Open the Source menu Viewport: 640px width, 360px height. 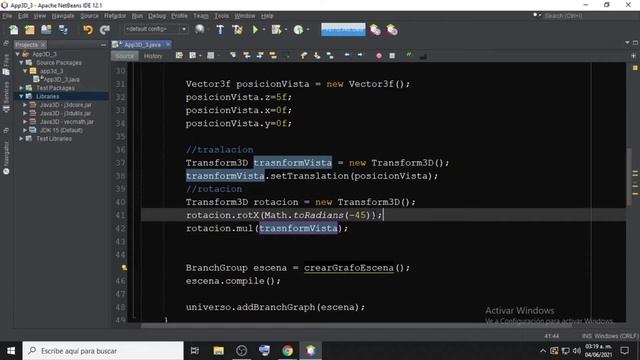[x=89, y=16]
